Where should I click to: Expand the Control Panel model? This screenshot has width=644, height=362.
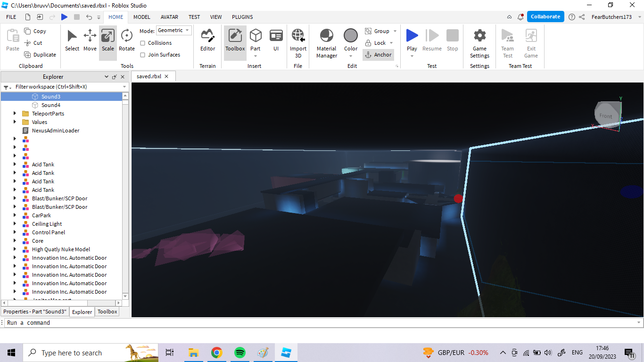point(15,232)
